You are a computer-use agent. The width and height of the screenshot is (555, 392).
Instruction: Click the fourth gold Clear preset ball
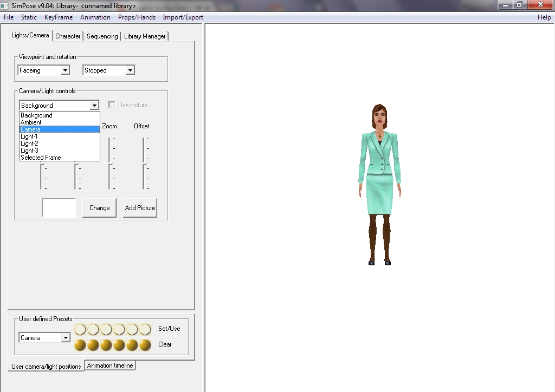[x=119, y=345]
